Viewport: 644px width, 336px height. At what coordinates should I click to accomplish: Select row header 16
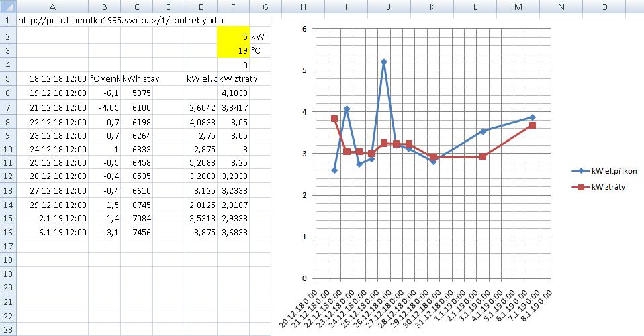[7, 232]
